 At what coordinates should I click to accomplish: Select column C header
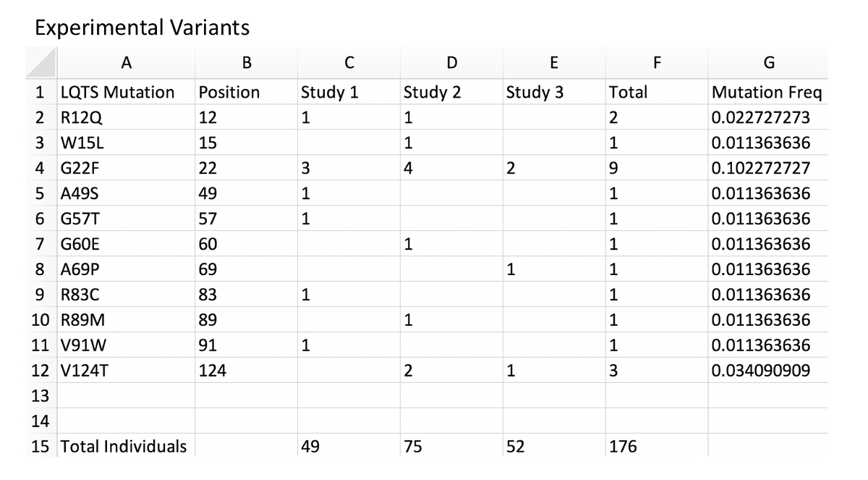349,63
